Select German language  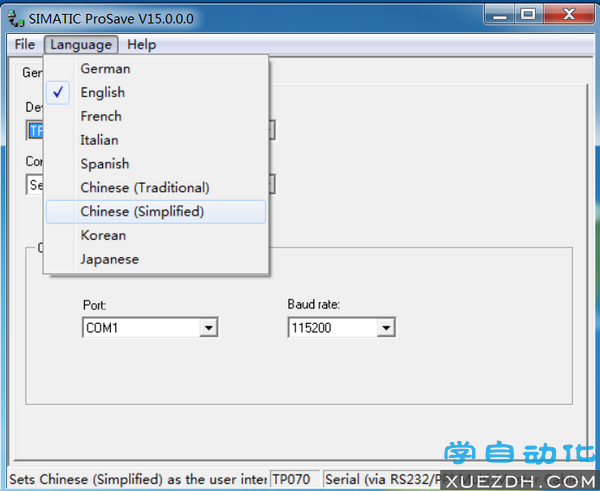coord(156,69)
